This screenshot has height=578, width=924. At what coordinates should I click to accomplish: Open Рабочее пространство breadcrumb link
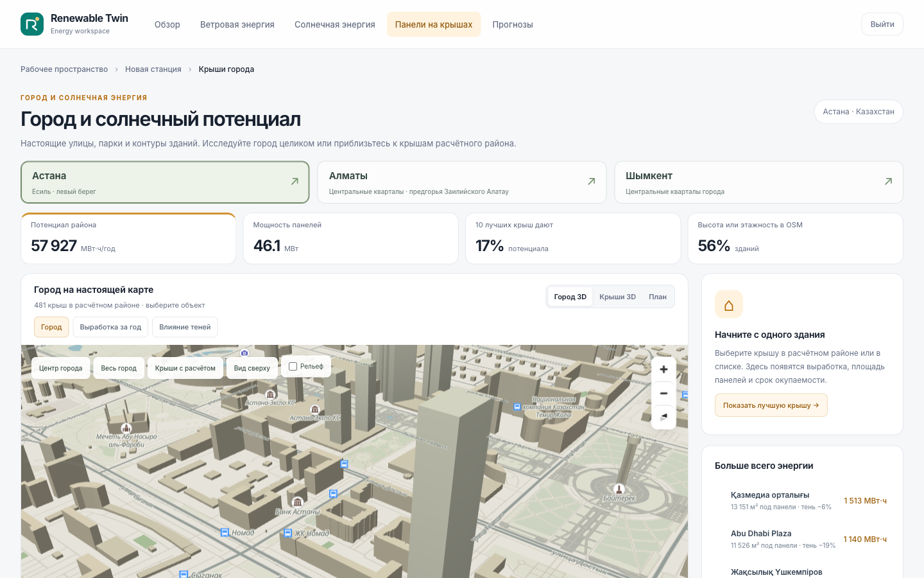pos(64,69)
